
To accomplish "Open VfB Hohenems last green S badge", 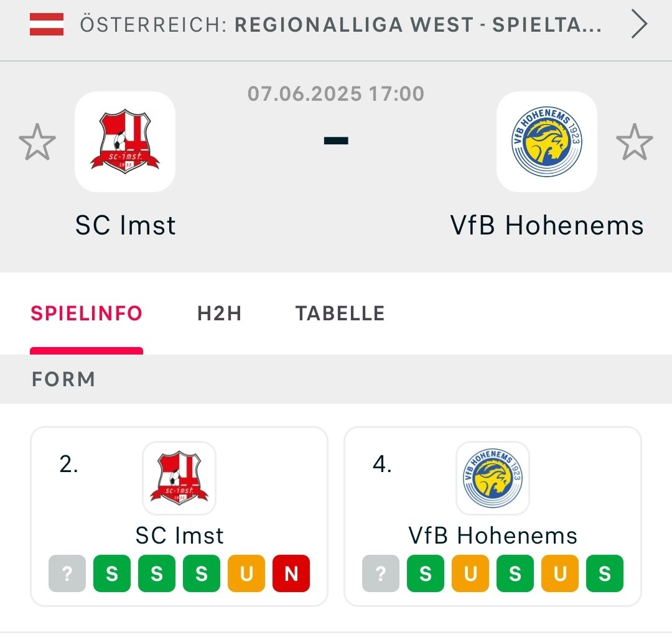I will tap(605, 573).
